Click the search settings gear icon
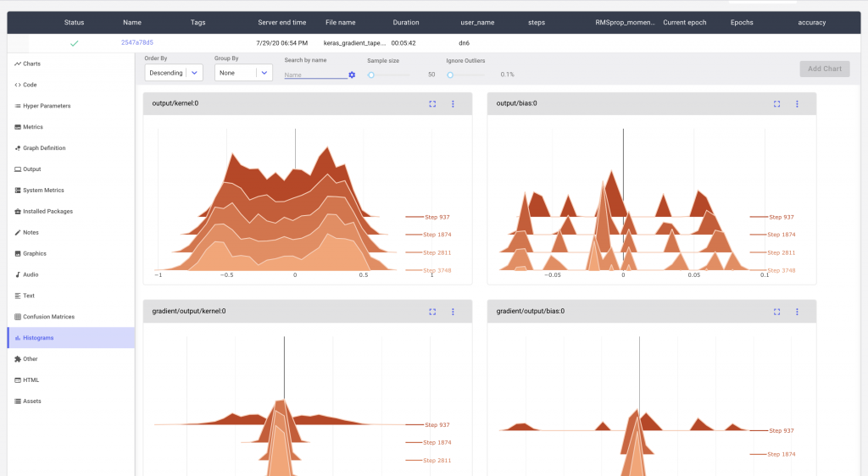Viewport: 868px width, 476px height. [x=352, y=75]
